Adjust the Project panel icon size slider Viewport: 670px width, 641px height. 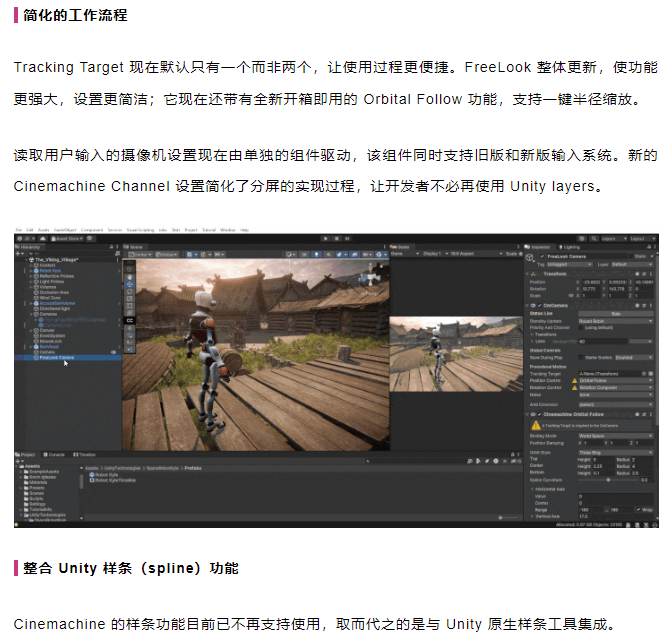point(508,518)
